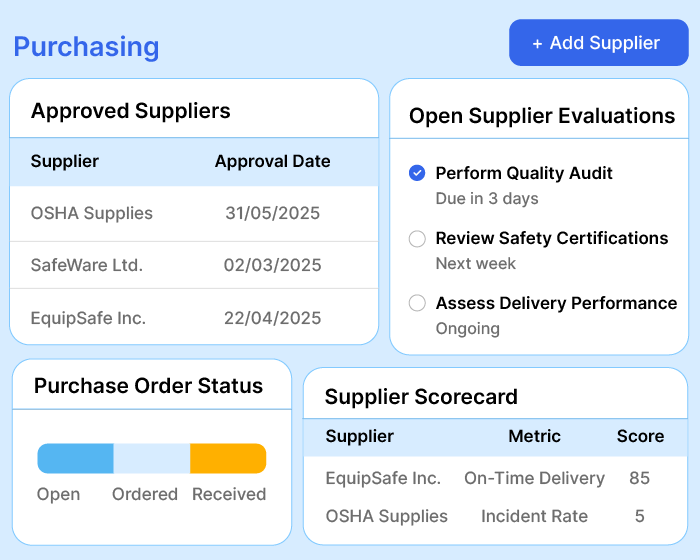Check the Review Safety Certifications circle

coord(417,238)
